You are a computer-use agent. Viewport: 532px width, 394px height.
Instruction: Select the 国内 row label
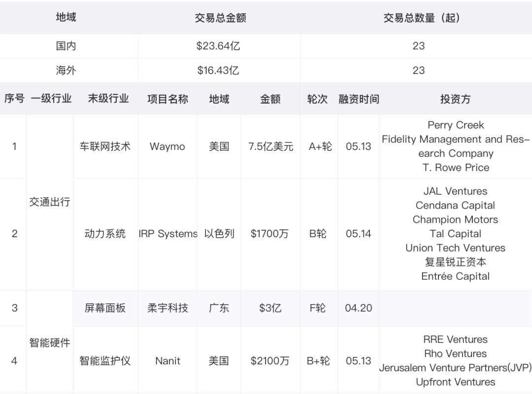66,46
